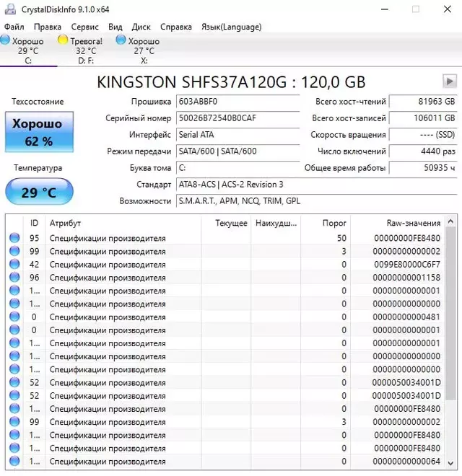Click rotation speed value ---- (SSD)
This screenshot has height=476, width=462.
coord(423,135)
